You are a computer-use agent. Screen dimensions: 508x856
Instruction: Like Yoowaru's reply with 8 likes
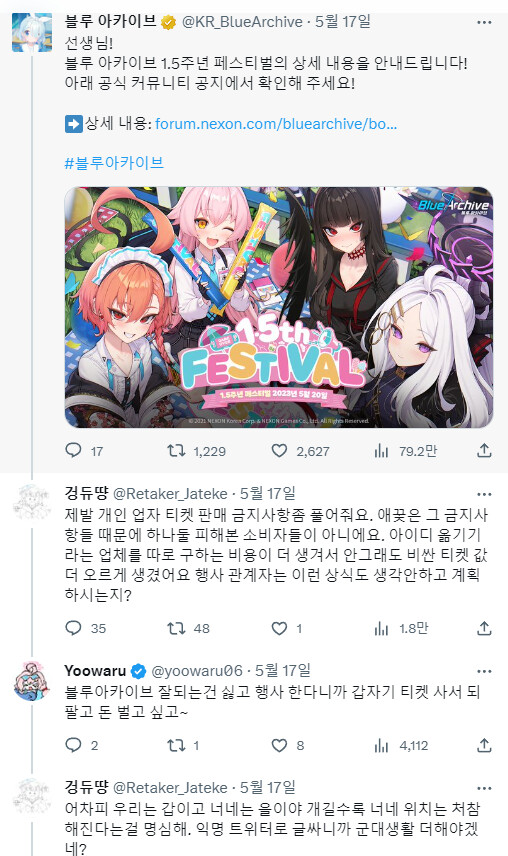click(x=288, y=745)
